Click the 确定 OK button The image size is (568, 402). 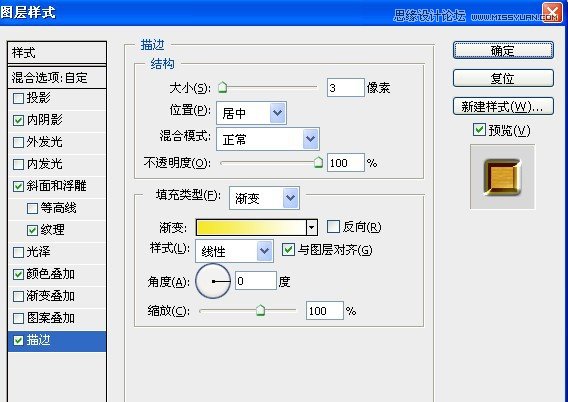click(x=503, y=50)
